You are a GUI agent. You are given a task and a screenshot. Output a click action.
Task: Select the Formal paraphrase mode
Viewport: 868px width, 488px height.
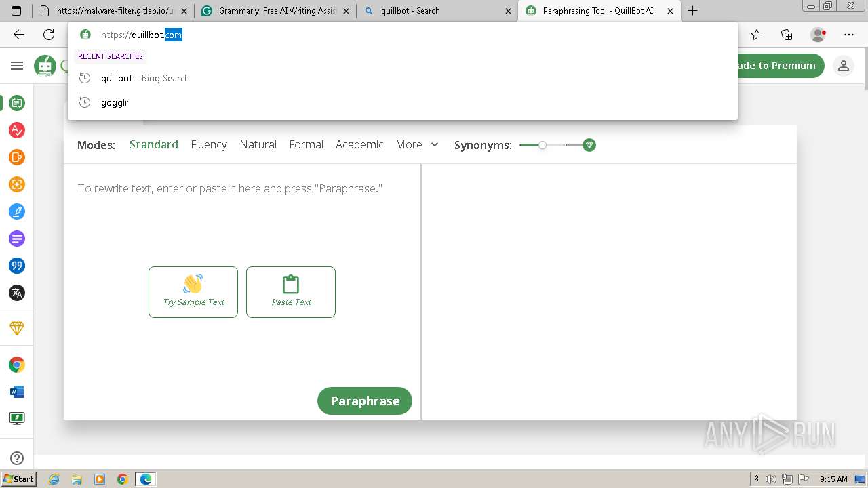[x=307, y=144]
